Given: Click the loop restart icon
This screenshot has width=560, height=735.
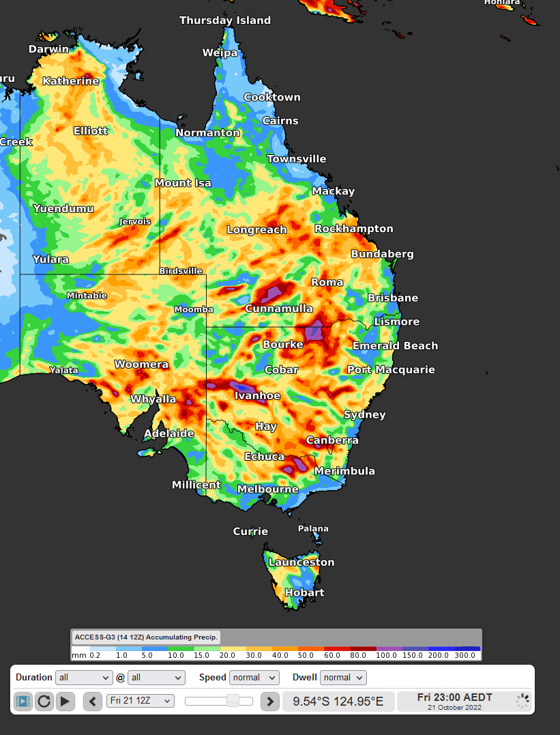Looking at the screenshot, I should [44, 702].
